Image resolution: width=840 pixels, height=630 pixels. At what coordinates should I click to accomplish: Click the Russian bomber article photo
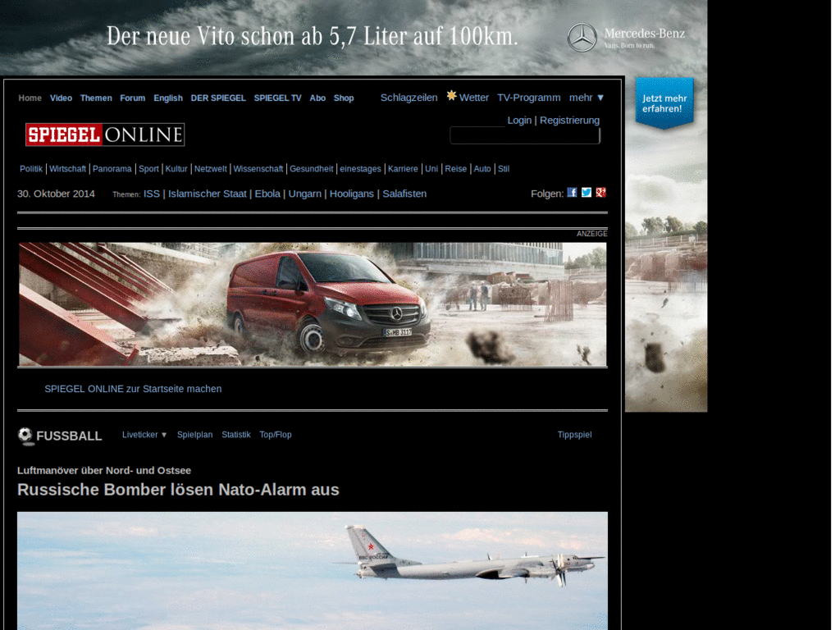pyautogui.click(x=313, y=571)
